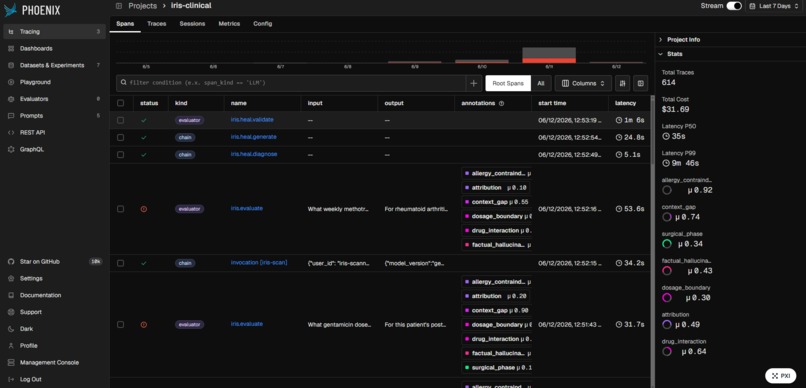Open the invocation [iris-scan] span

pyautogui.click(x=259, y=263)
